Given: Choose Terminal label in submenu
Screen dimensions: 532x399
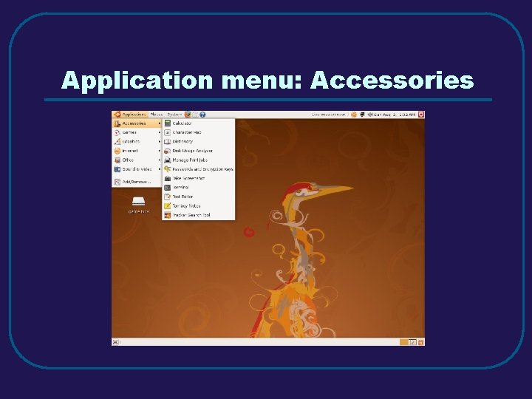Looking at the screenshot, I should [x=181, y=187].
